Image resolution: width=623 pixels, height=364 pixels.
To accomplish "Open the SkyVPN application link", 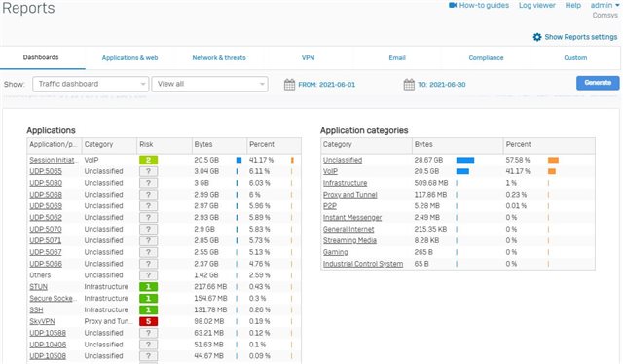I will tap(42, 321).
